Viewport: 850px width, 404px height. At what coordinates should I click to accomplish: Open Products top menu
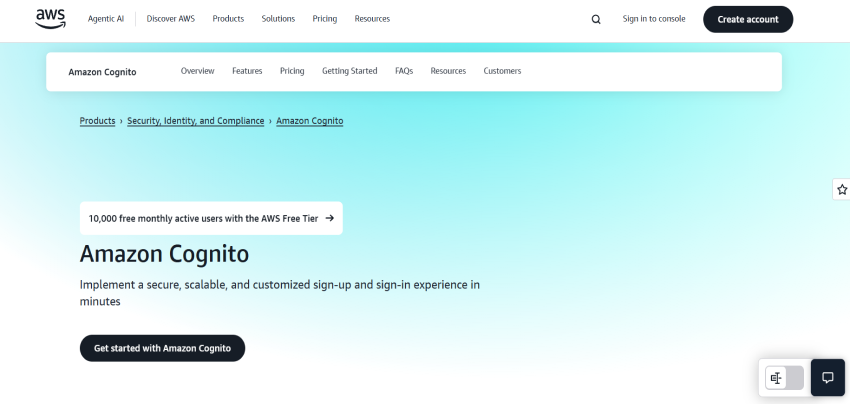[x=228, y=19]
